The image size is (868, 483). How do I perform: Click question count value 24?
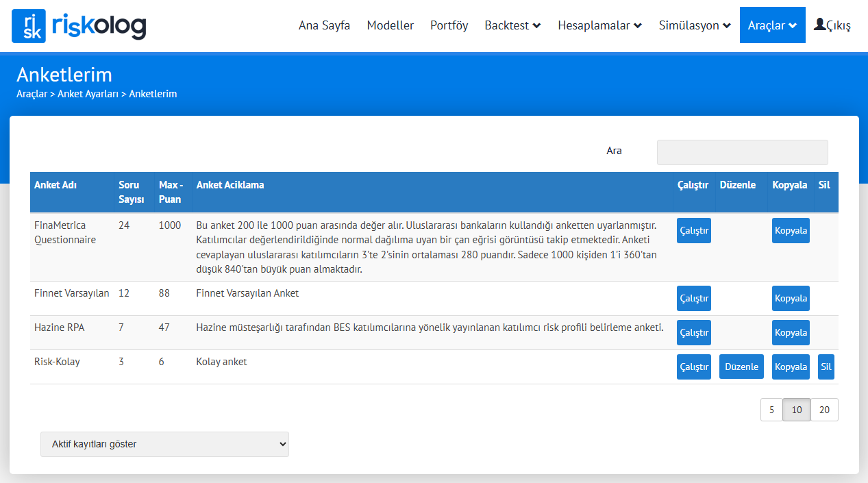click(x=124, y=225)
